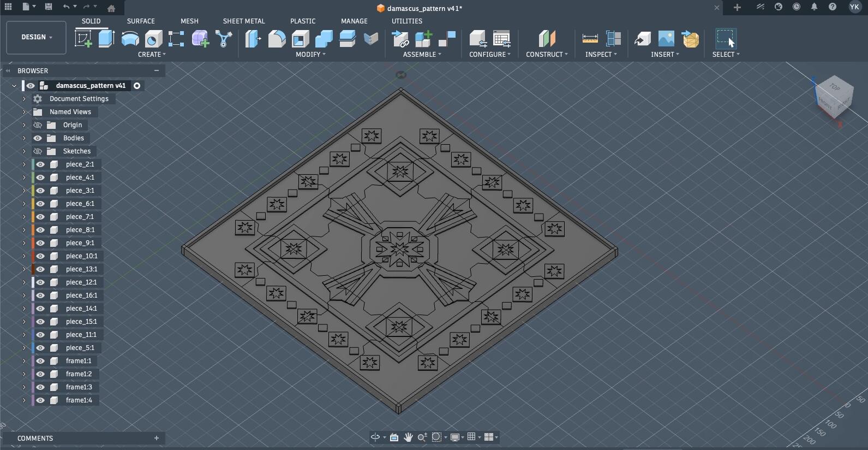868x450 pixels.
Task: Open the Rectangular Pattern tool
Action: (x=176, y=39)
